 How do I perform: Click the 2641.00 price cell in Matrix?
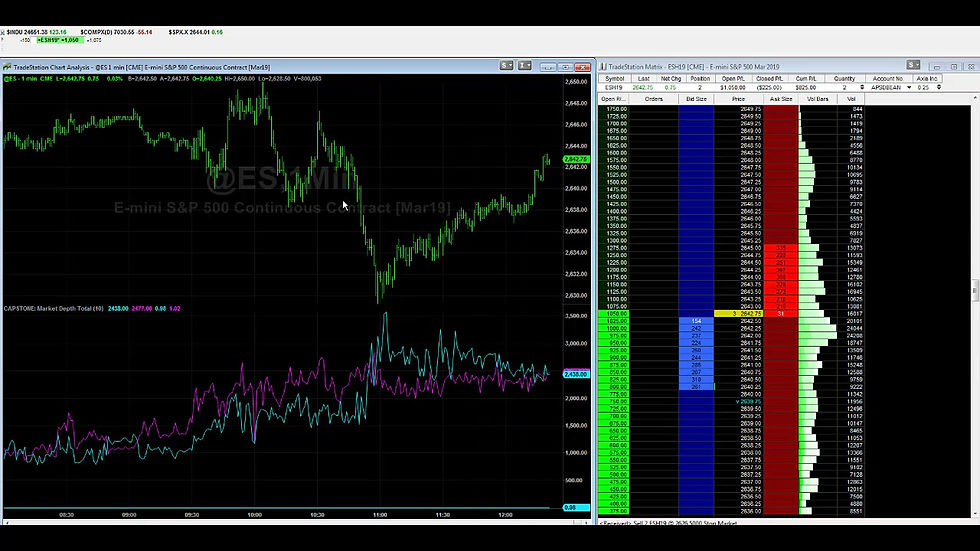[x=738, y=365]
